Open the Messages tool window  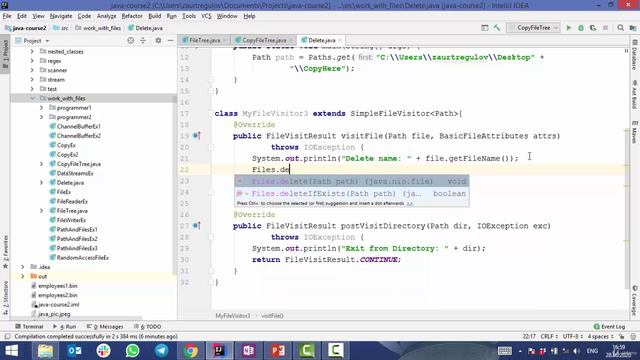[105, 327]
